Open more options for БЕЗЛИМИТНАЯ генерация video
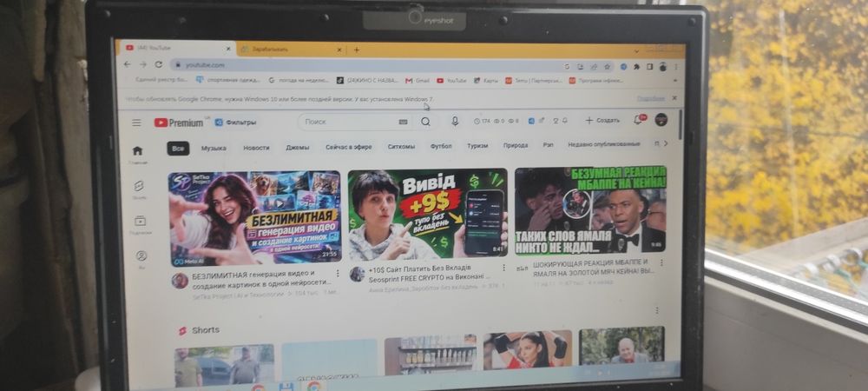The height and width of the screenshot is (391, 868). (338, 274)
